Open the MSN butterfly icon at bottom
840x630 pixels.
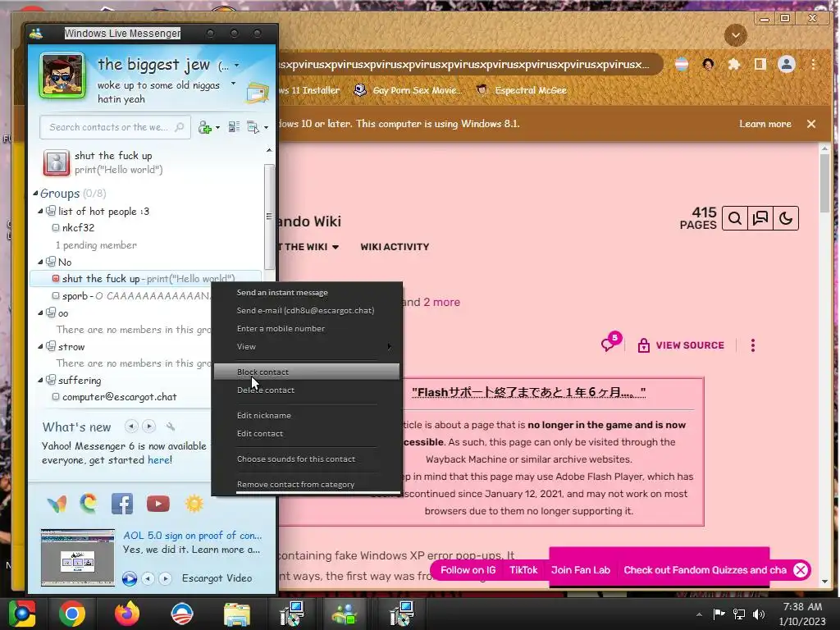[x=57, y=504]
